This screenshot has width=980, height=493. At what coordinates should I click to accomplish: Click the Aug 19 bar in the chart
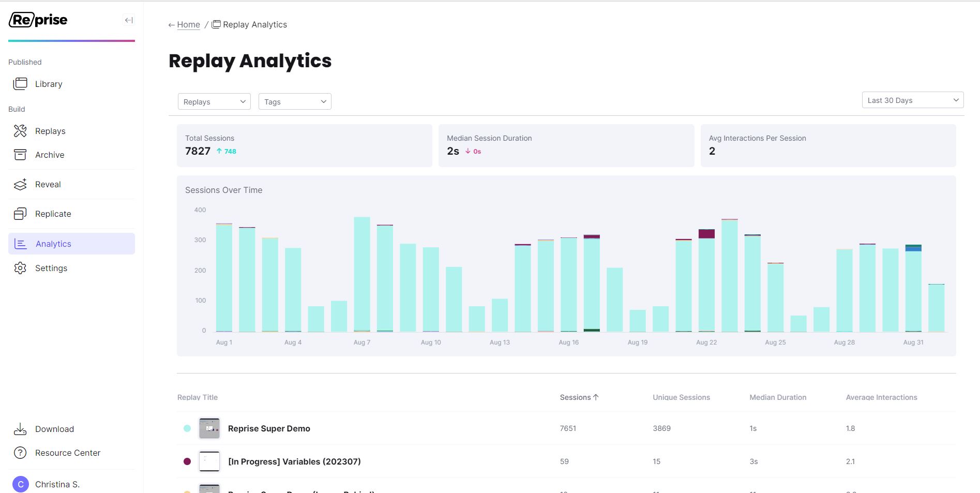[638, 321]
